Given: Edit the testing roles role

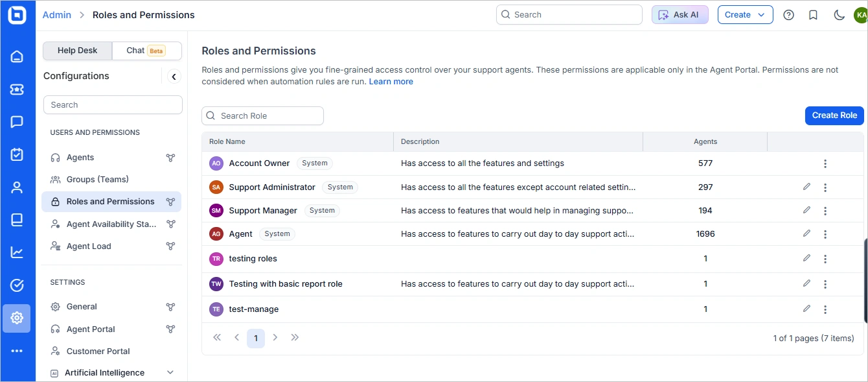Looking at the screenshot, I should 806,258.
